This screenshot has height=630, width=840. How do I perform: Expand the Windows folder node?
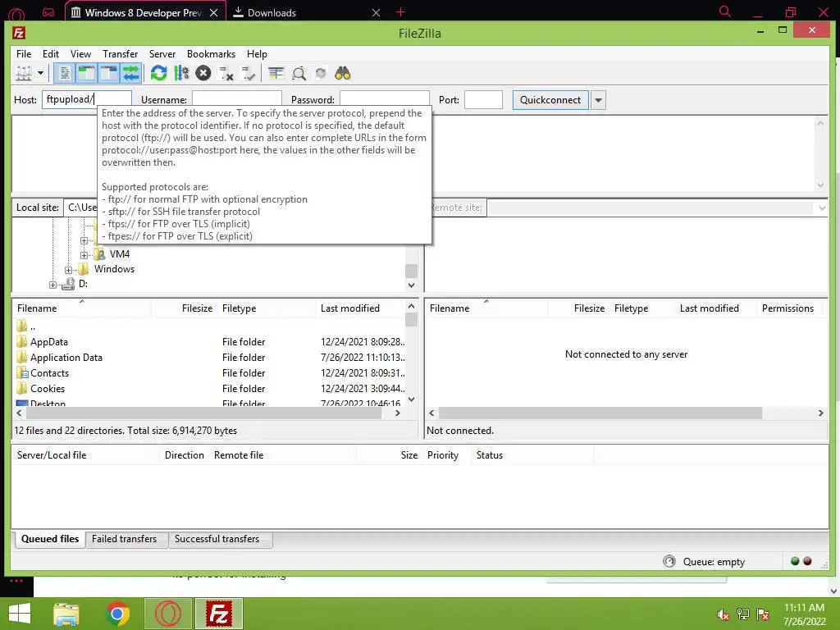[68, 270]
